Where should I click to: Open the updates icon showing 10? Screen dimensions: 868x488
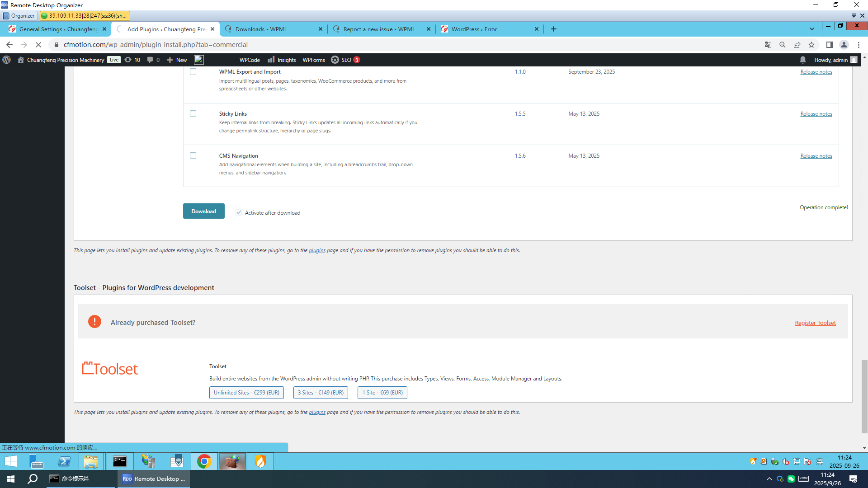point(132,60)
